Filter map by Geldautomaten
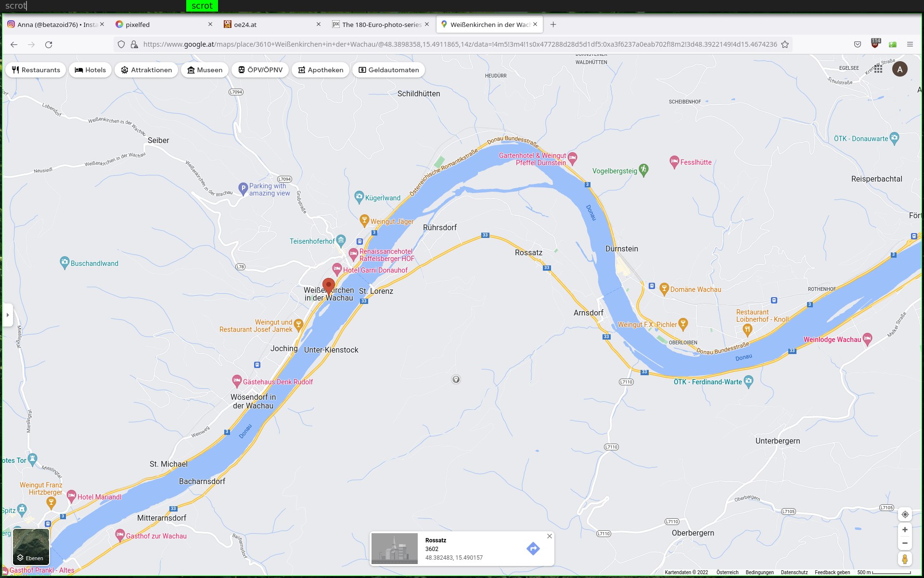 pyautogui.click(x=388, y=70)
